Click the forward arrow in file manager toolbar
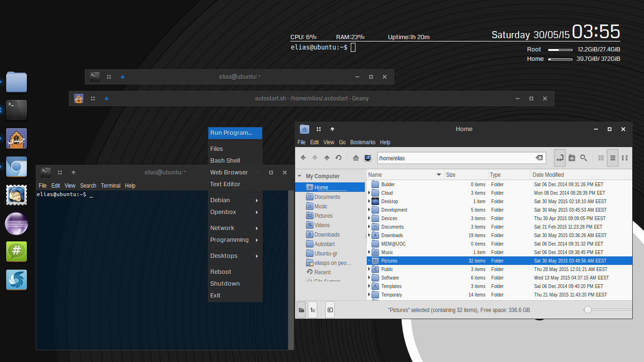Screen dimensions: 644x362 point(315,158)
